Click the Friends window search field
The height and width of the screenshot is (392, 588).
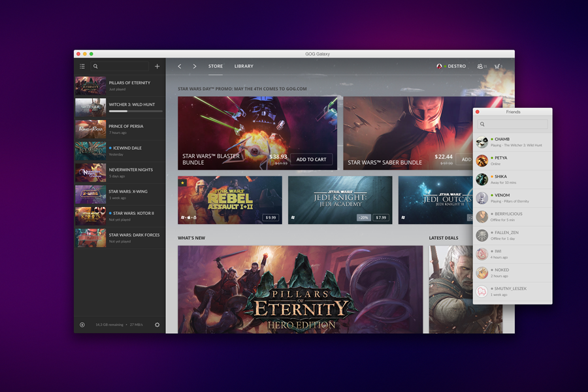(x=513, y=124)
